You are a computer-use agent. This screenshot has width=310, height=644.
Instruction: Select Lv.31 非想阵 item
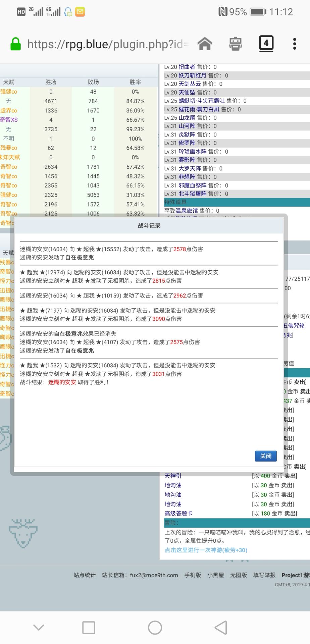[x=187, y=177]
